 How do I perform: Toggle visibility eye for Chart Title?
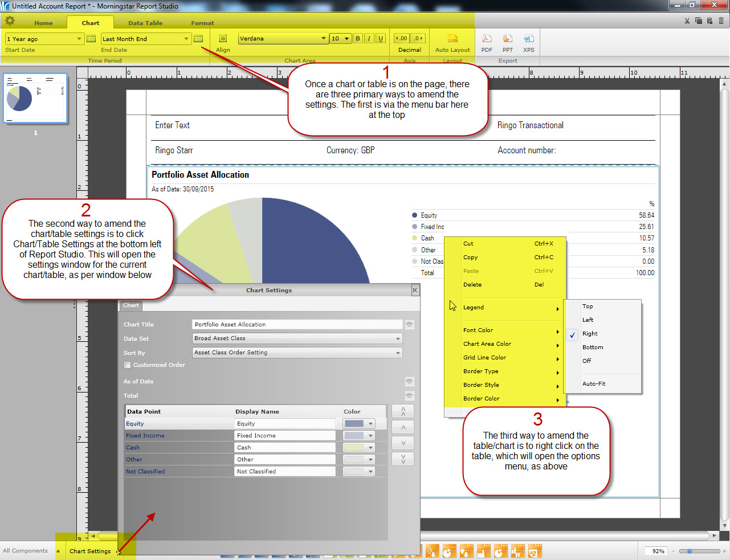409,324
